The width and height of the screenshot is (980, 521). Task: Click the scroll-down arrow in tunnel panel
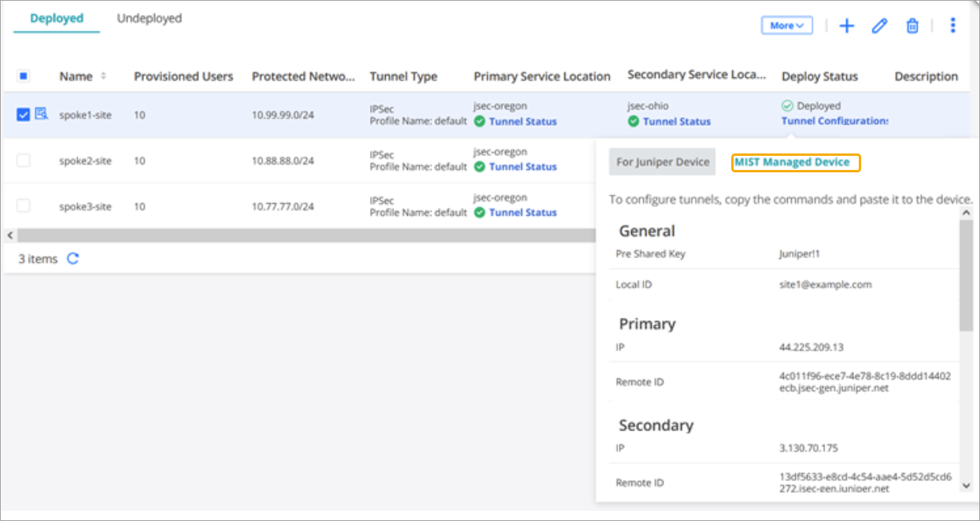[967, 486]
